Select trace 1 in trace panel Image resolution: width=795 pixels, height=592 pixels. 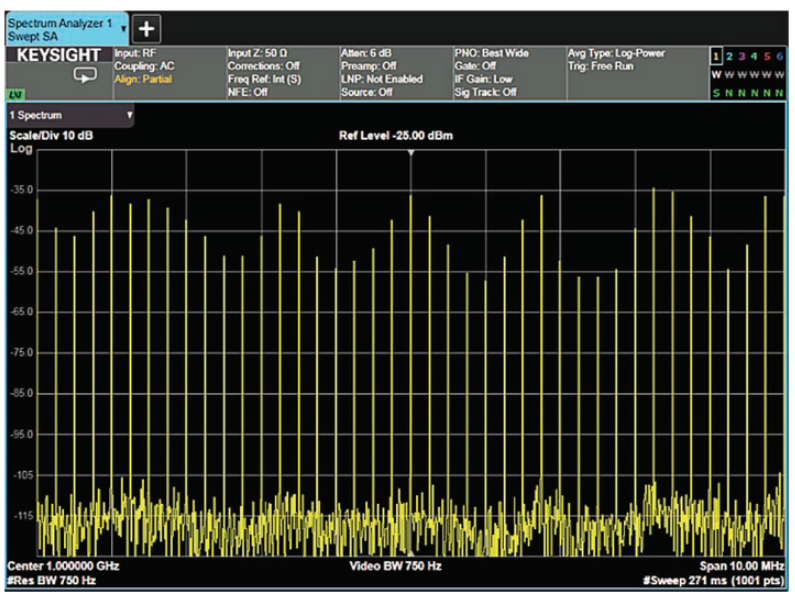point(716,57)
